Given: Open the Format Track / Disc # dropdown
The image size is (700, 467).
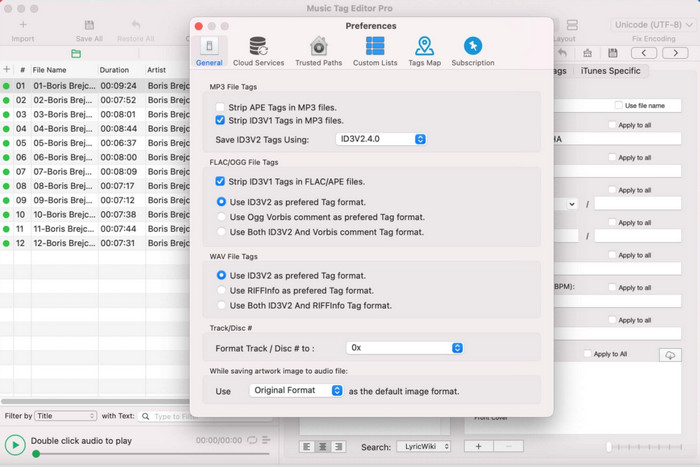Looking at the screenshot, I should click(x=404, y=348).
